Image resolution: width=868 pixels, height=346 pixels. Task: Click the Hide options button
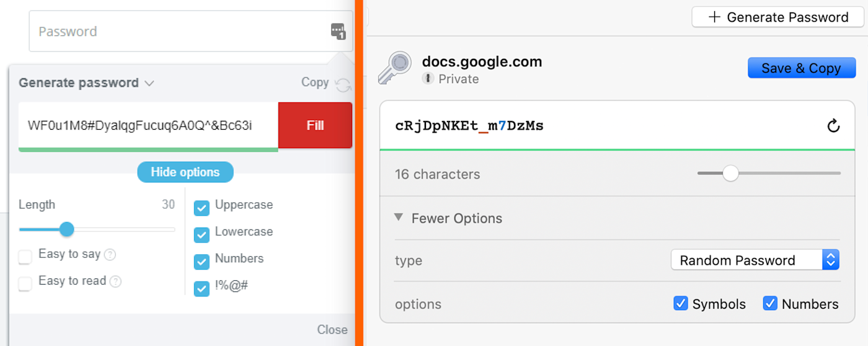tap(185, 172)
